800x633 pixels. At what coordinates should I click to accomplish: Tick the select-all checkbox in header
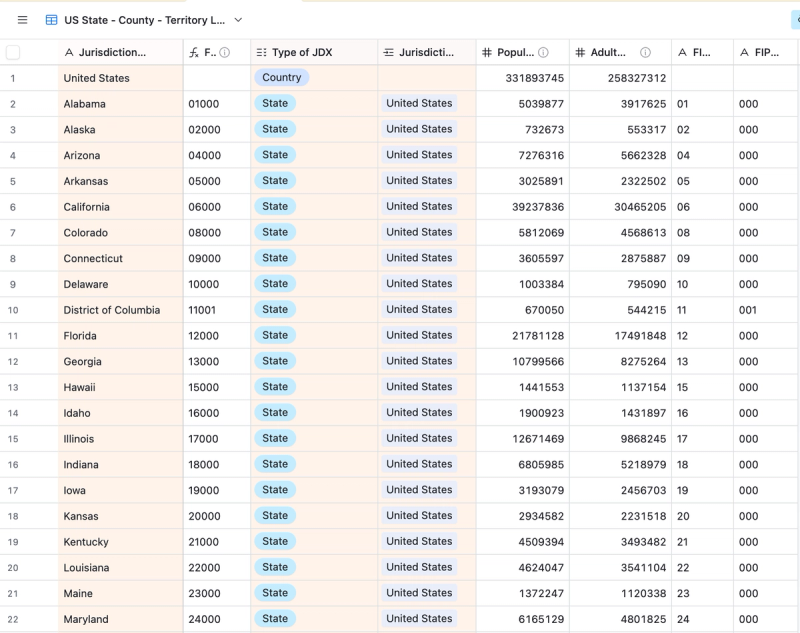[x=13, y=52]
